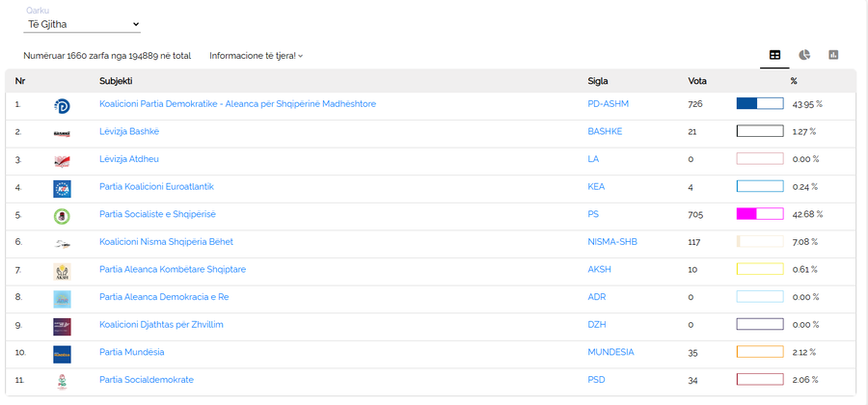Screen dimensions: 868x405
Task: Click the LA sigla link
Action: coord(593,159)
